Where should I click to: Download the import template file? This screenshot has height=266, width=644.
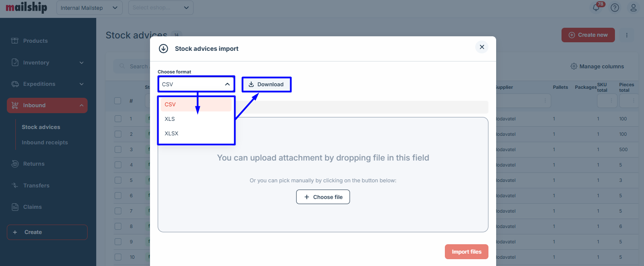[x=266, y=85]
